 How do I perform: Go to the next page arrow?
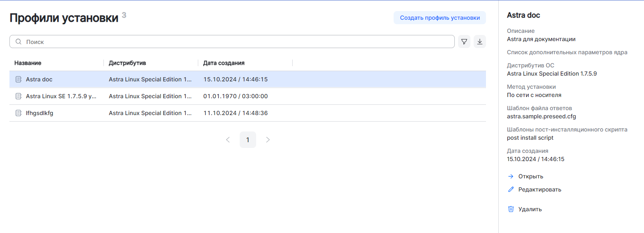tap(268, 140)
